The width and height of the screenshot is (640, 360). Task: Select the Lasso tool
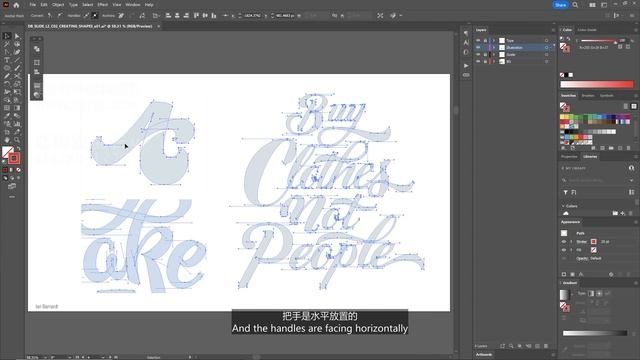(x=17, y=44)
